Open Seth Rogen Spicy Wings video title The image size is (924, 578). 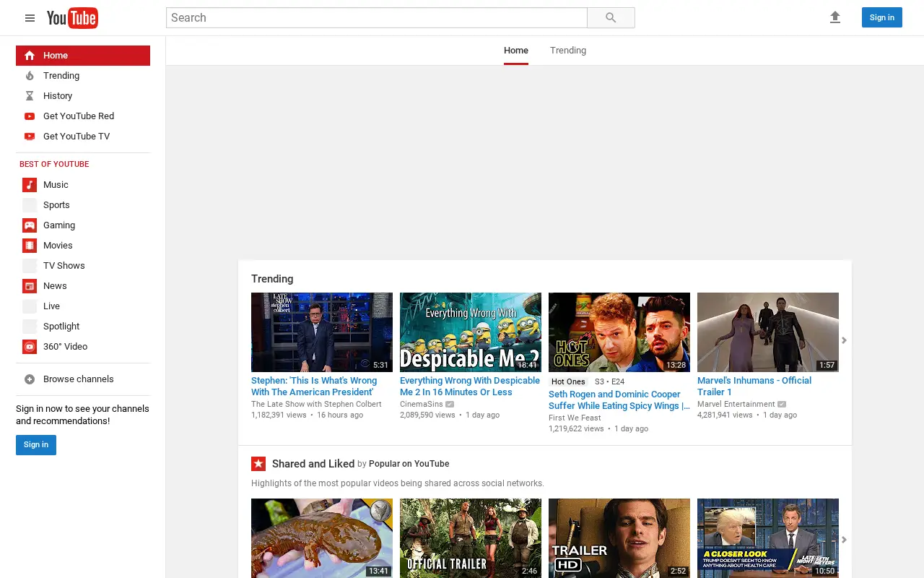[x=619, y=400]
